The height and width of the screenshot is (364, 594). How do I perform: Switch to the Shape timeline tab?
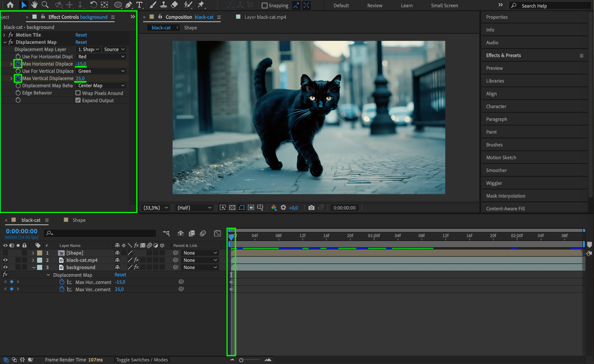pyautogui.click(x=79, y=220)
